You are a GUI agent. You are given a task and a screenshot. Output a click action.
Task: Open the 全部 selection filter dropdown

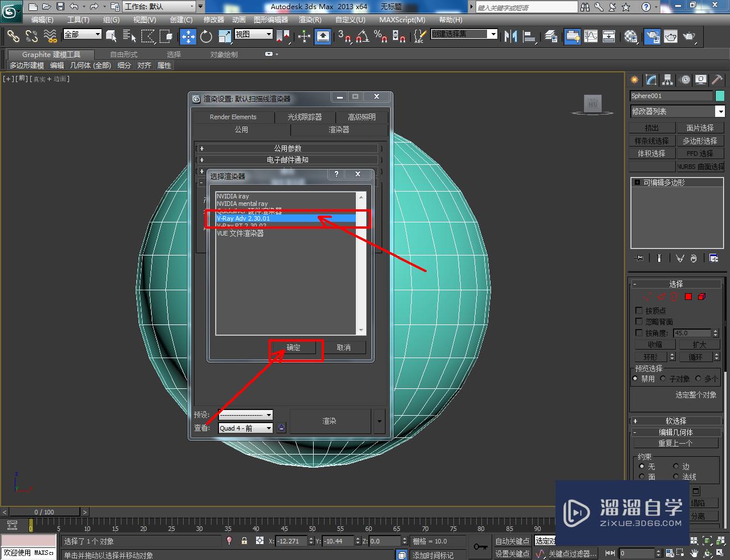(82, 34)
